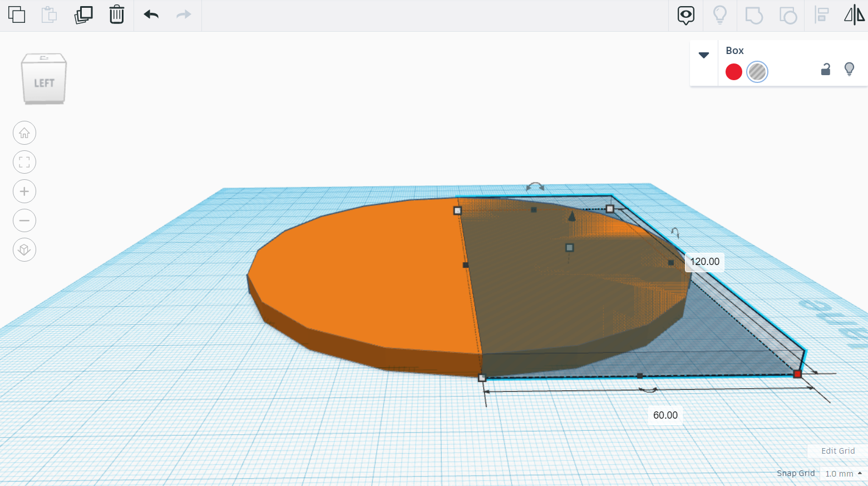Switch to orthographic view cube icon

(x=24, y=249)
